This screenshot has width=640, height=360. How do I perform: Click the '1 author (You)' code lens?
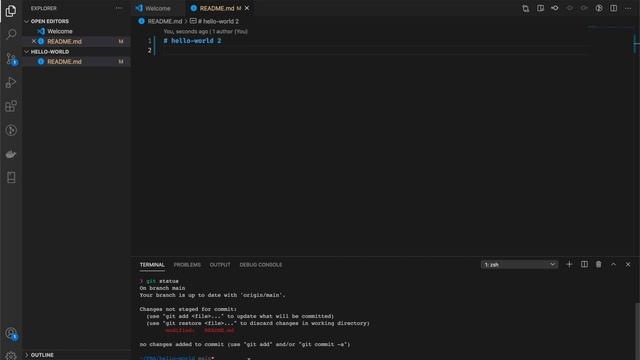click(x=230, y=31)
